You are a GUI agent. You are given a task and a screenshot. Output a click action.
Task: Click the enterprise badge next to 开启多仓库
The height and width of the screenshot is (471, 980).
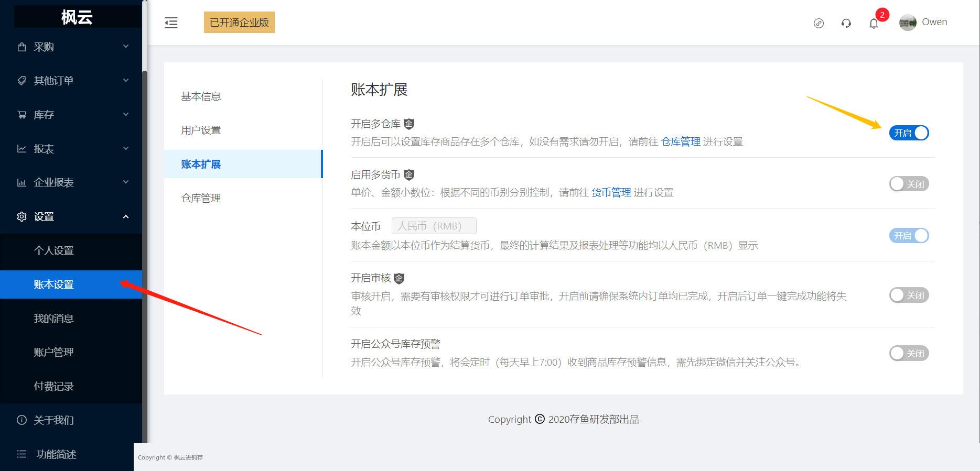[x=409, y=124]
